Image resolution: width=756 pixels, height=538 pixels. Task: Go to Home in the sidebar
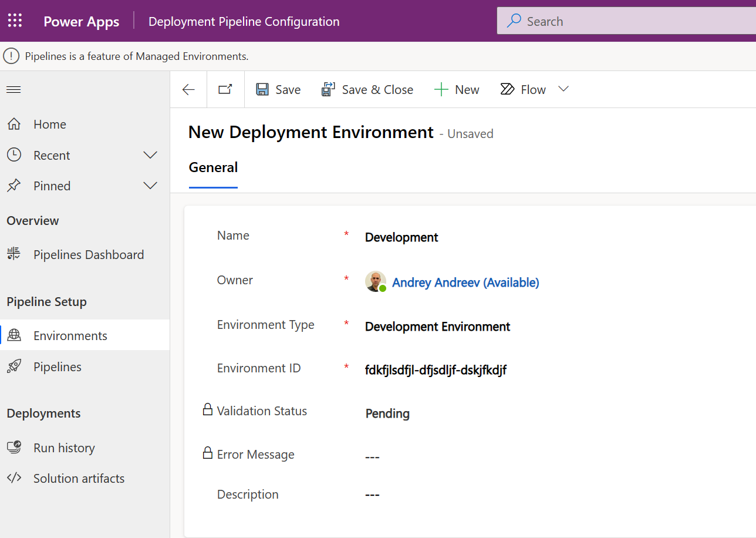point(50,125)
